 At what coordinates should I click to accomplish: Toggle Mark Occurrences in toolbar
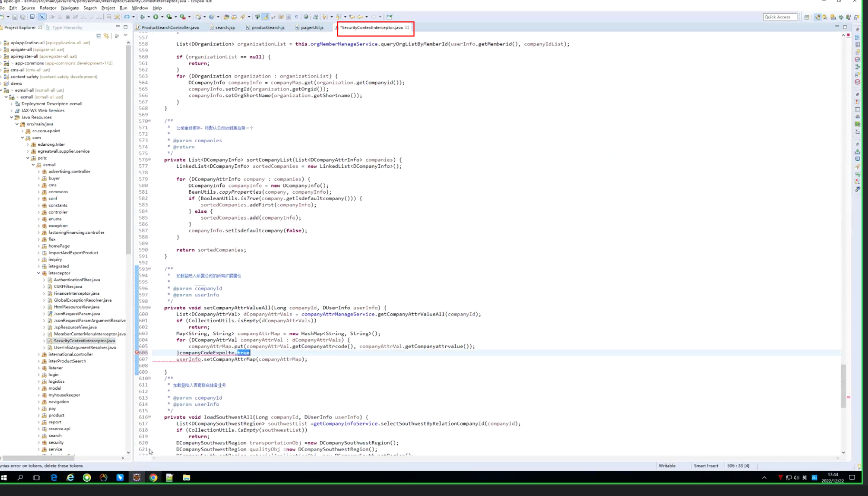[x=266, y=17]
